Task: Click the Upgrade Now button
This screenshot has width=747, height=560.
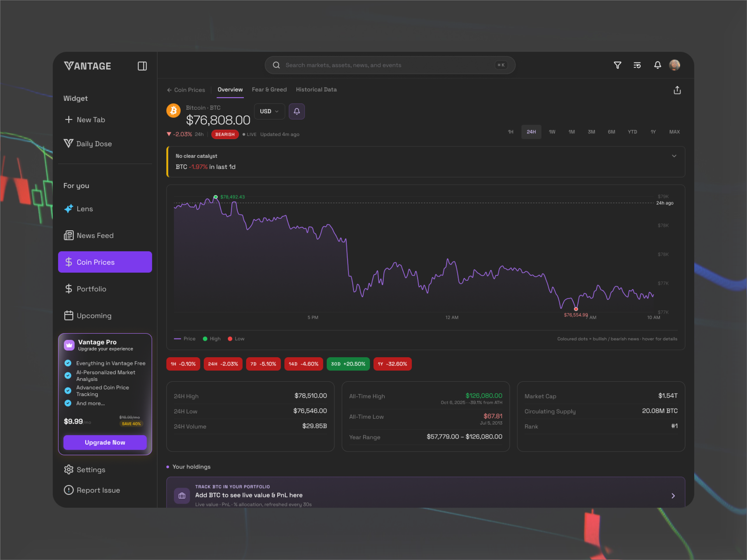Action: point(105,442)
